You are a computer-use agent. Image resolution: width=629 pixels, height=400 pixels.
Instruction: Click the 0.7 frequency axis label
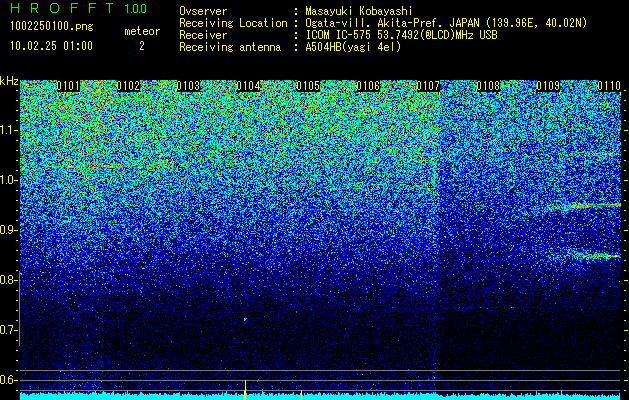click(x=9, y=330)
